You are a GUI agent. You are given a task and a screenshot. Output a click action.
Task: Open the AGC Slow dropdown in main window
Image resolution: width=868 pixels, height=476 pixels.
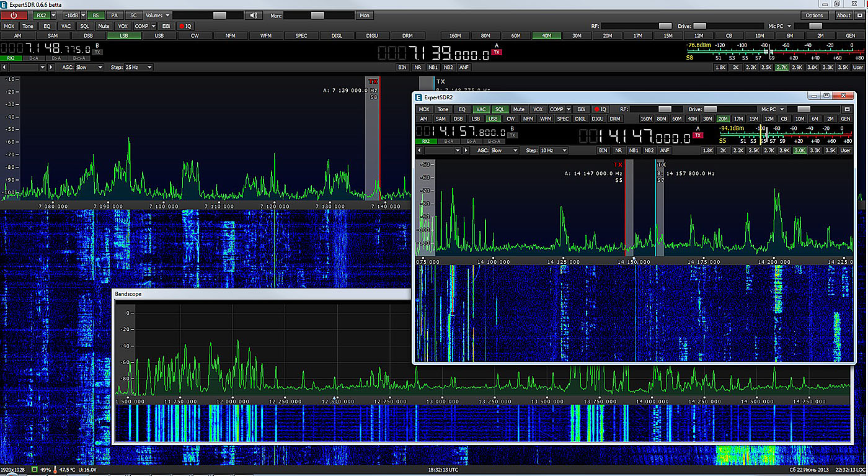pos(89,67)
